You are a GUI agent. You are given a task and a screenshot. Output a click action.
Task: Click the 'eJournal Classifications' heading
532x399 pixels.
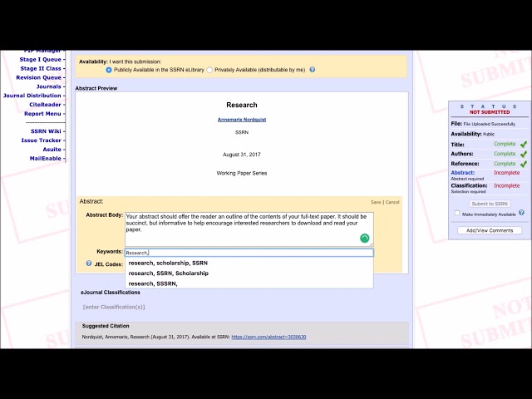tap(111, 292)
